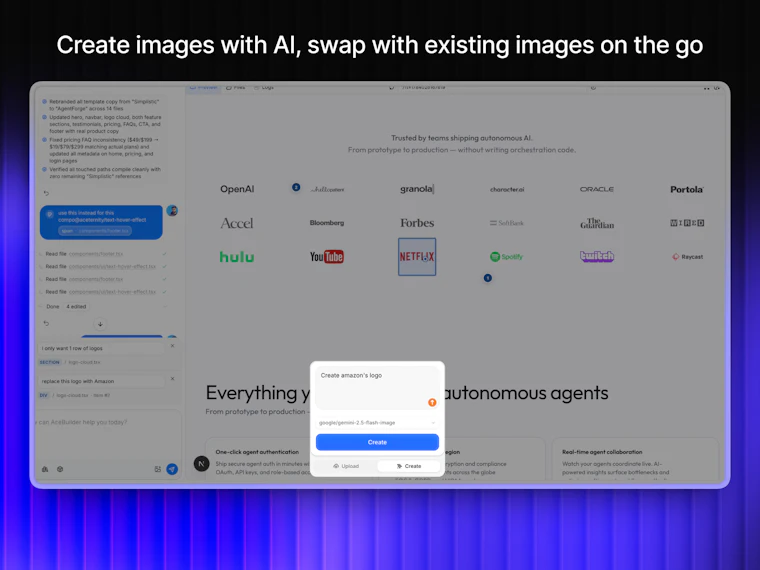Remove the 'replace this logo with Amazon' note
The width and height of the screenshot is (760, 570).
(x=173, y=379)
